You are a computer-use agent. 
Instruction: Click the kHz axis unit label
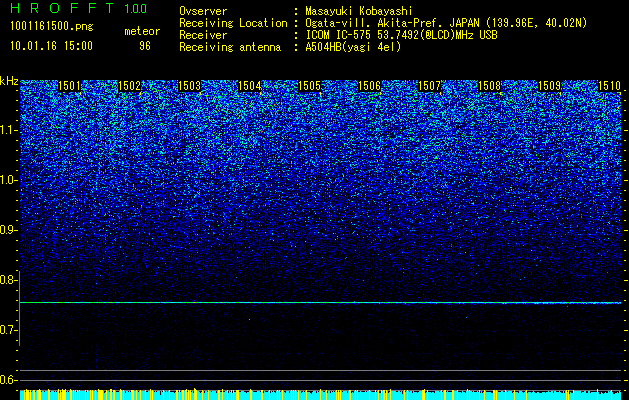pyautogui.click(x=9, y=81)
